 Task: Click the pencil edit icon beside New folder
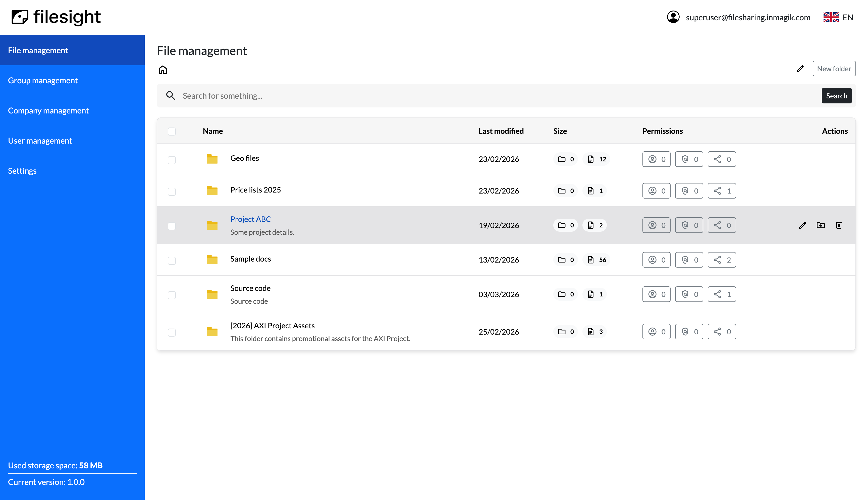coord(800,69)
